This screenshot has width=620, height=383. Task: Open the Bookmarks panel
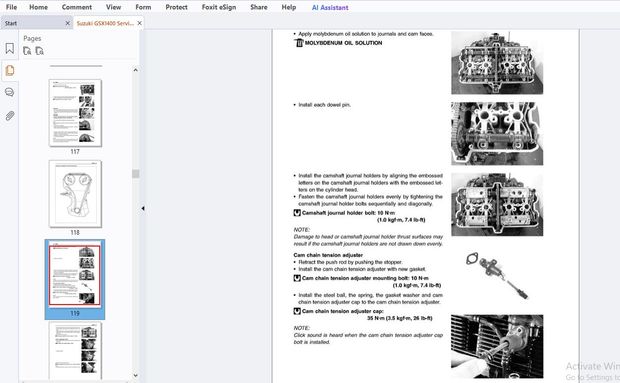pos(10,48)
